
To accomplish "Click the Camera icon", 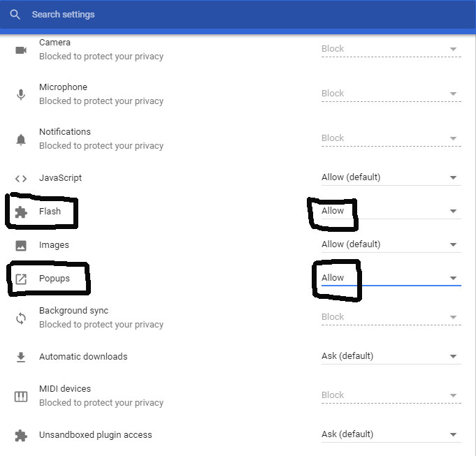I will 21,50.
